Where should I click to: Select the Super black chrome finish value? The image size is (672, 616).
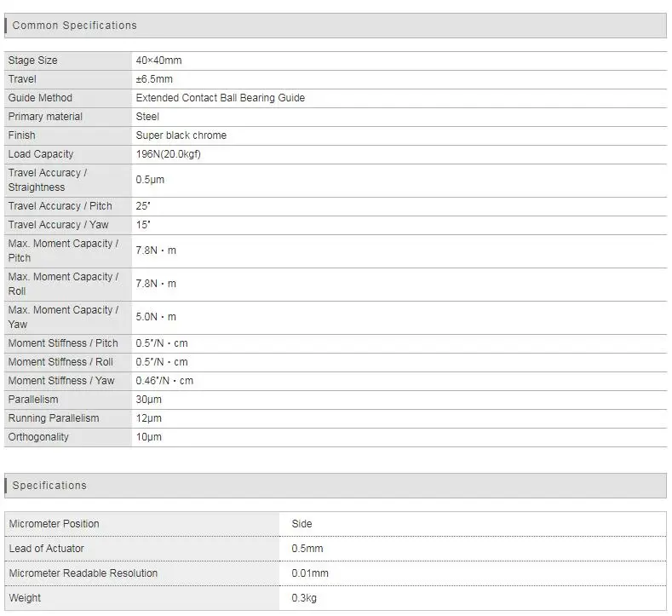pos(181,135)
